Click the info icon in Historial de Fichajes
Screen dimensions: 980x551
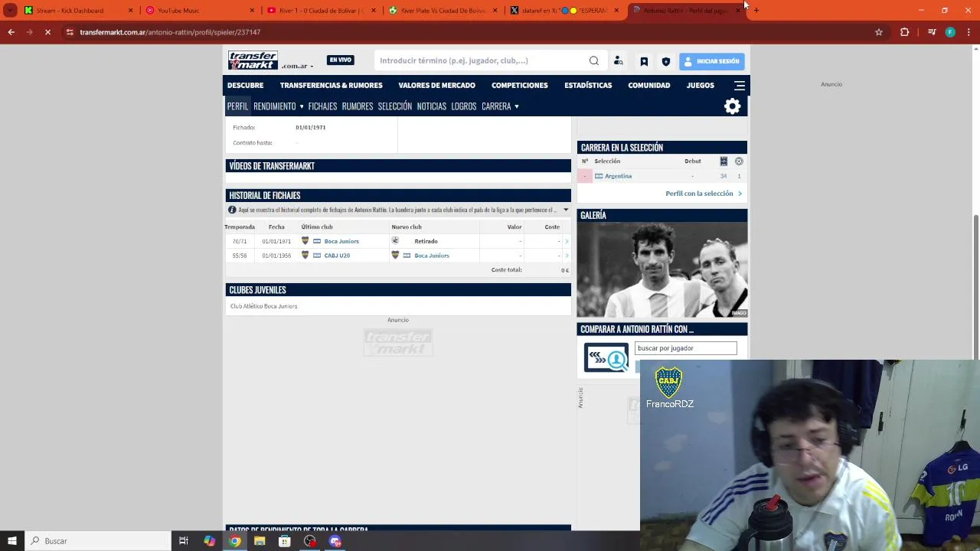[x=232, y=210]
